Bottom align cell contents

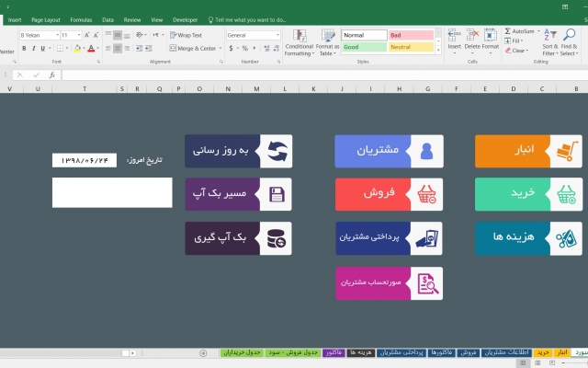tap(127, 35)
